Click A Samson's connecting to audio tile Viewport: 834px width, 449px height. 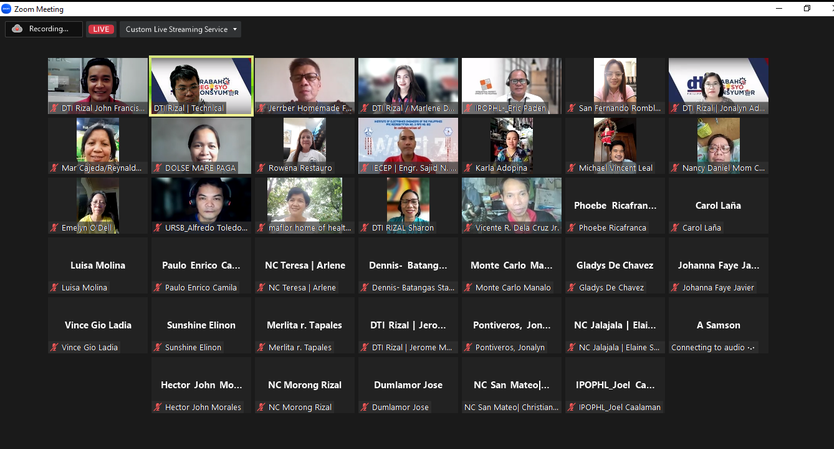[718, 325]
